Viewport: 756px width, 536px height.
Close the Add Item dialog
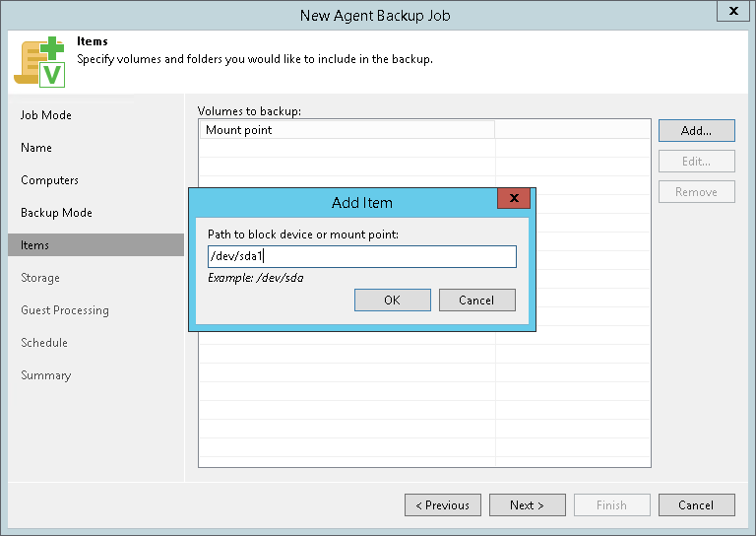(x=514, y=200)
